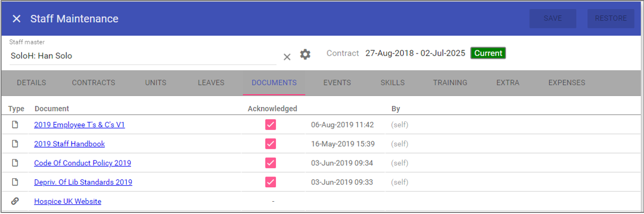Image resolution: width=644 pixels, height=214 pixels.
Task: Clear the Staff master field selection
Action: (287, 57)
